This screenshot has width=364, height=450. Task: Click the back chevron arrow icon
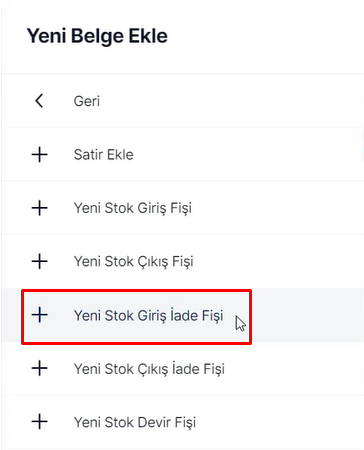point(39,101)
